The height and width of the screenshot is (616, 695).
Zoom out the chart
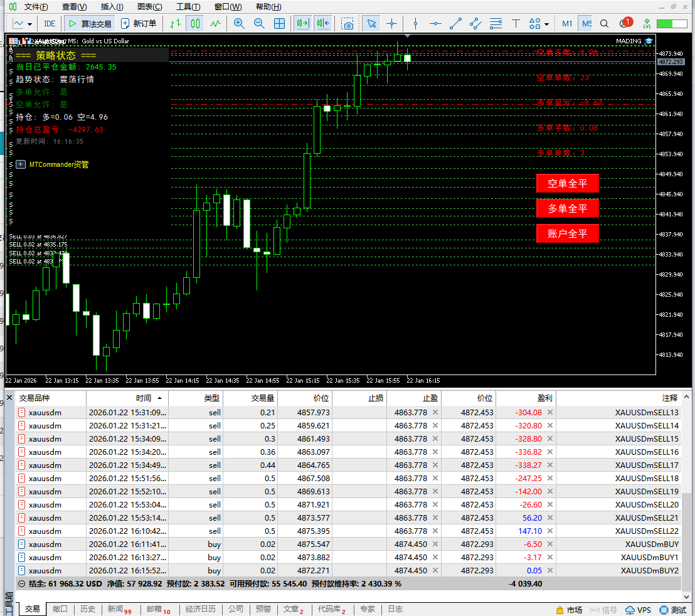(x=259, y=23)
